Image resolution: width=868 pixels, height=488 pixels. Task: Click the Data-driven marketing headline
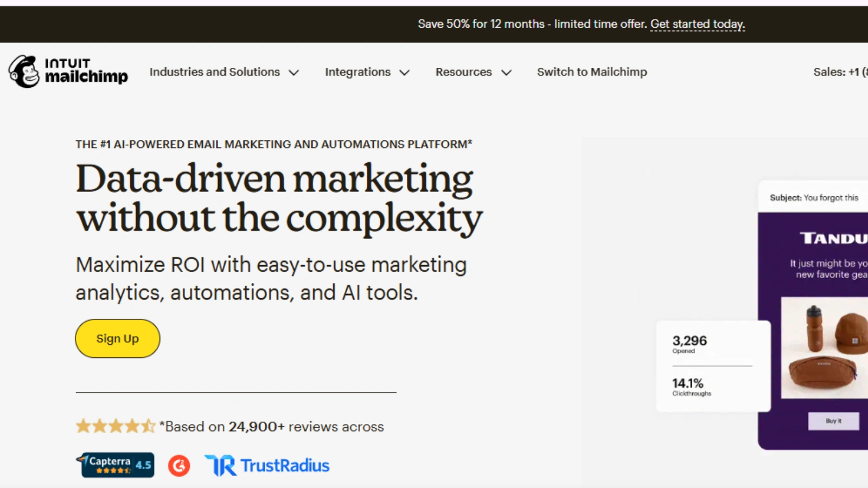(279, 198)
